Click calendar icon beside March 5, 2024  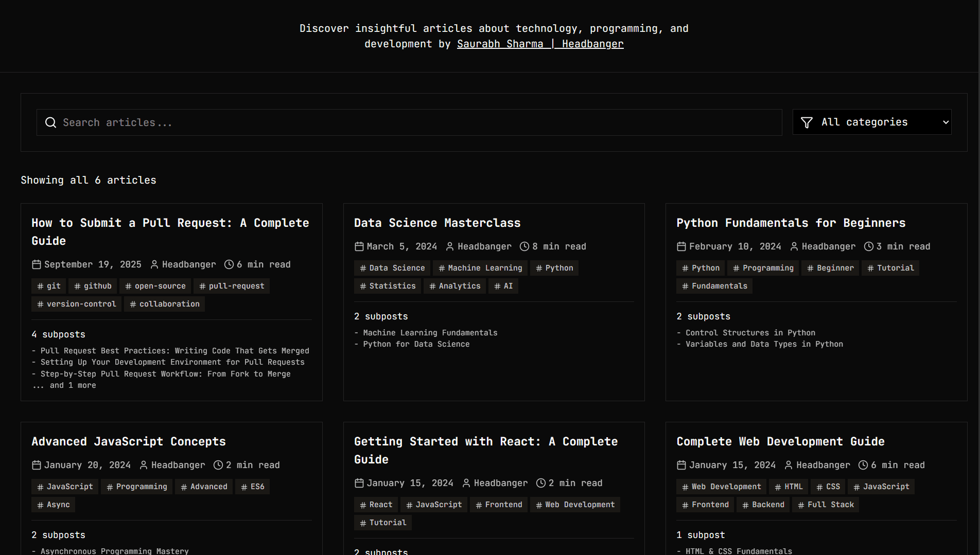[359, 247]
